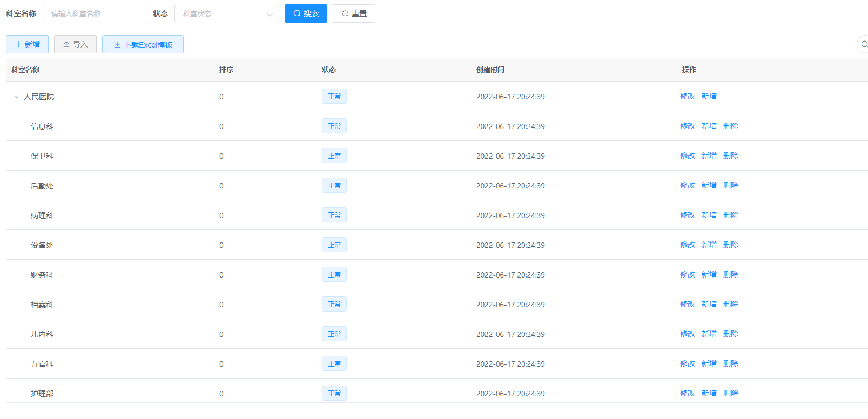Select the 后勤处 row name
The width and height of the screenshot is (868, 419).
pos(42,186)
